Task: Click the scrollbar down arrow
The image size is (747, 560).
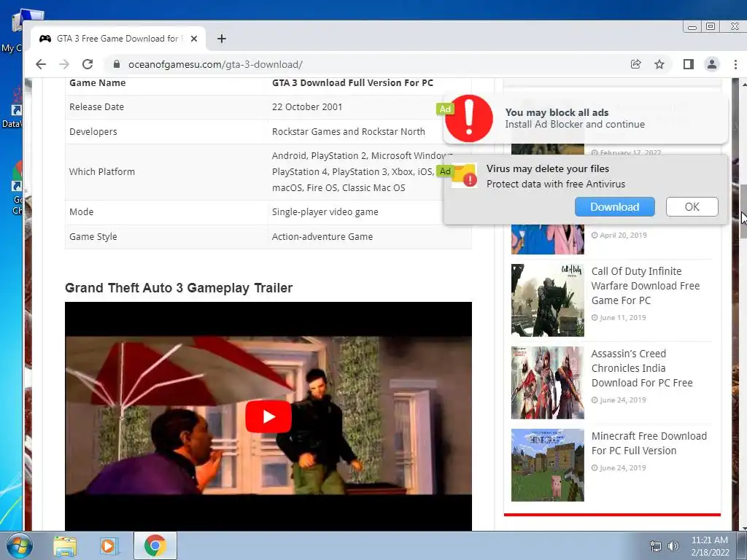Action: (743, 527)
